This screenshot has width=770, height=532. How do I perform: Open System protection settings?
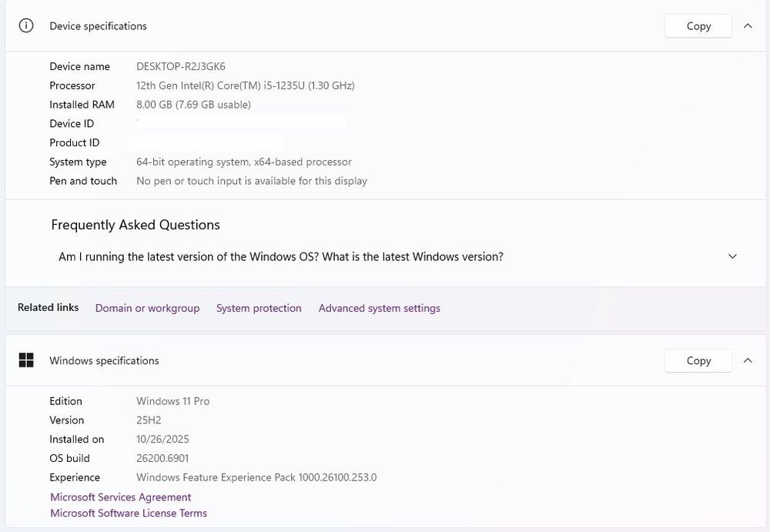(259, 308)
